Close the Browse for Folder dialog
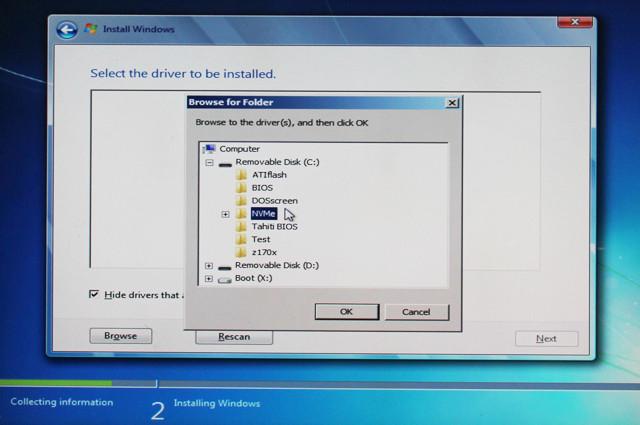640x425 pixels. 452,102
